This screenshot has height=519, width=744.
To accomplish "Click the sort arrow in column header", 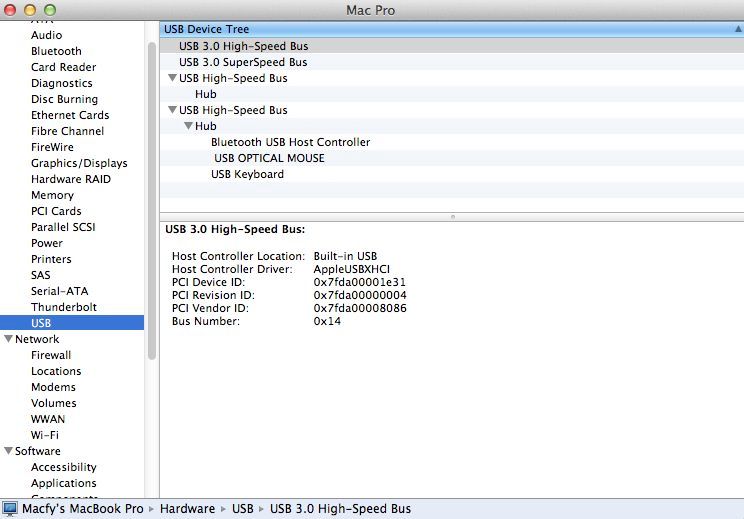I will click(x=738, y=29).
